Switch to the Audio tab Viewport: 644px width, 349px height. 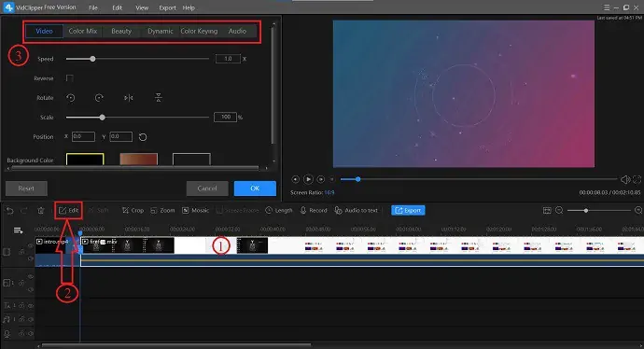[237, 31]
